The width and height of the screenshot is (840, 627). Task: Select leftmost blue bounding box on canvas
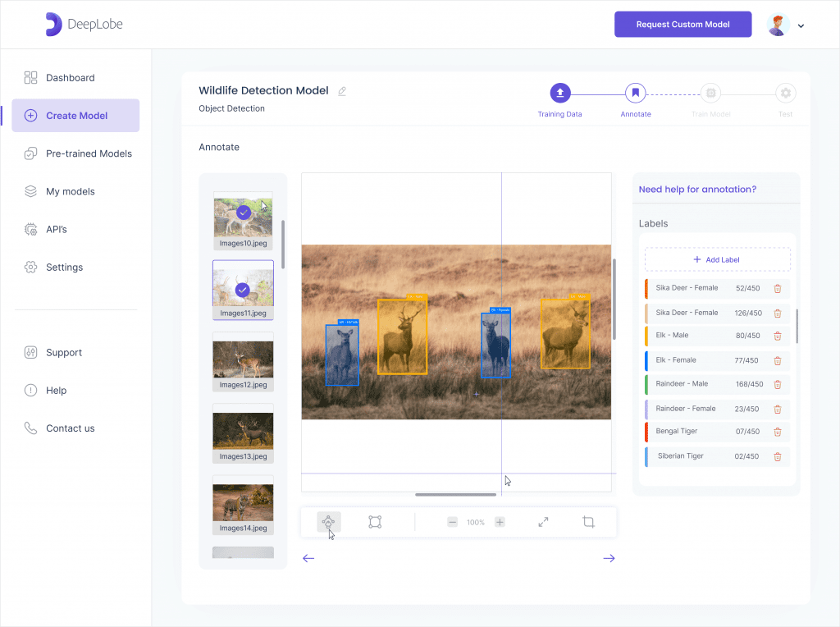click(342, 355)
